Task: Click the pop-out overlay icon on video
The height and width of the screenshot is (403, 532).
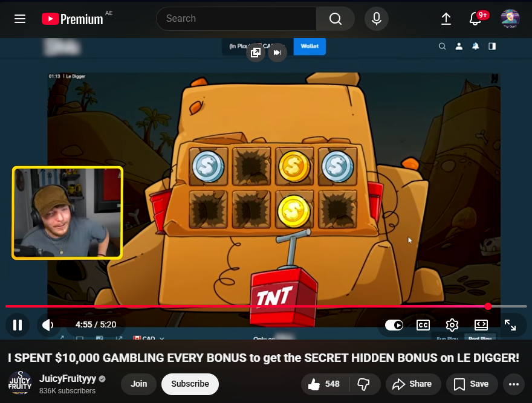Action: pyautogui.click(x=256, y=52)
